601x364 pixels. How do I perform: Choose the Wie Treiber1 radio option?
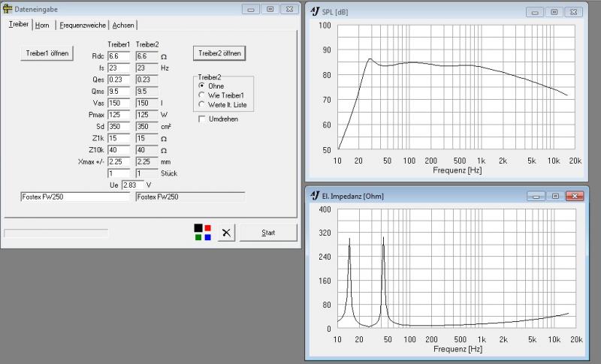[x=201, y=95]
